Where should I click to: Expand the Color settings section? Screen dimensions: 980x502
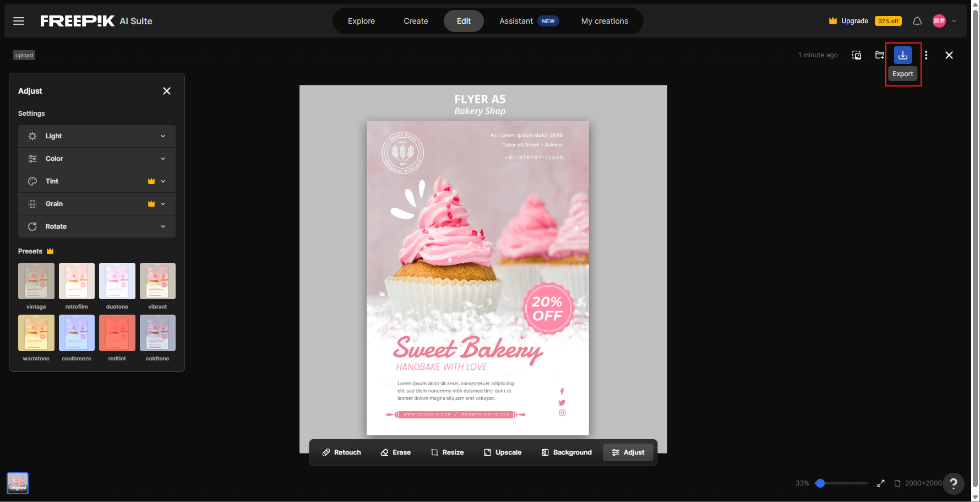click(97, 159)
